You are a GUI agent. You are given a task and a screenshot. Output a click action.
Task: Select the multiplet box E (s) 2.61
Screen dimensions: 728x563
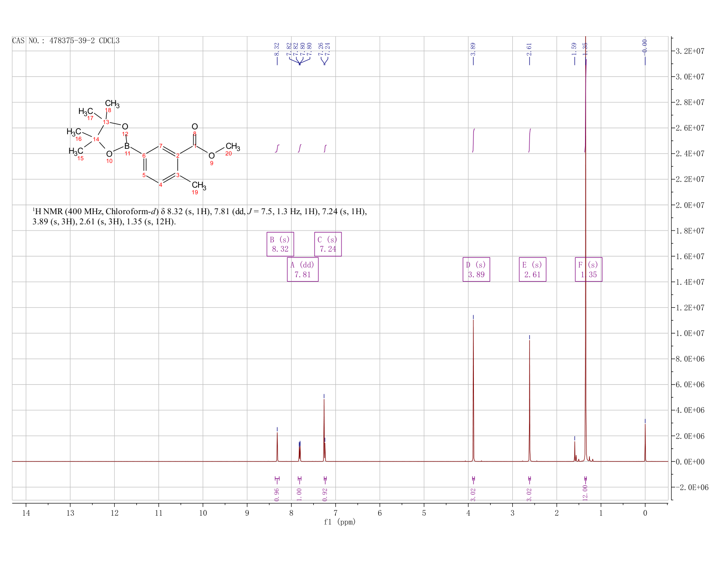point(533,269)
